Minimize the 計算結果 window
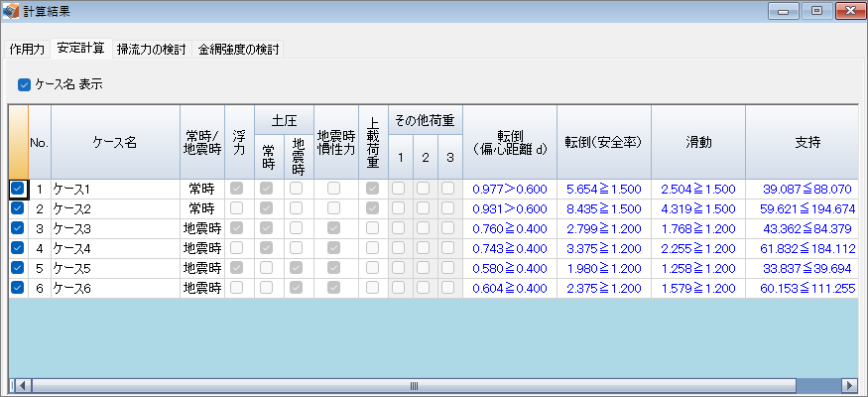Image resolution: width=868 pixels, height=397 pixels. tap(789, 11)
